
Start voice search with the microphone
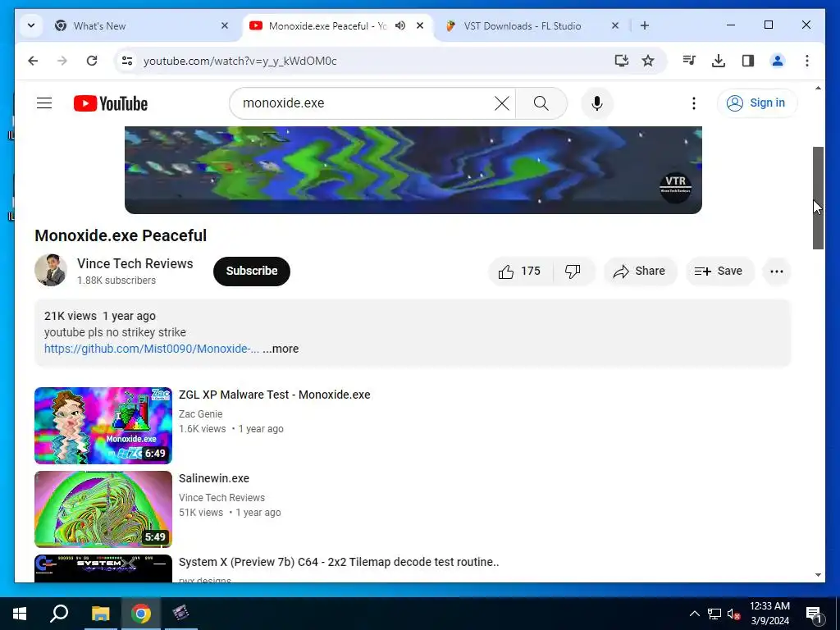597,103
